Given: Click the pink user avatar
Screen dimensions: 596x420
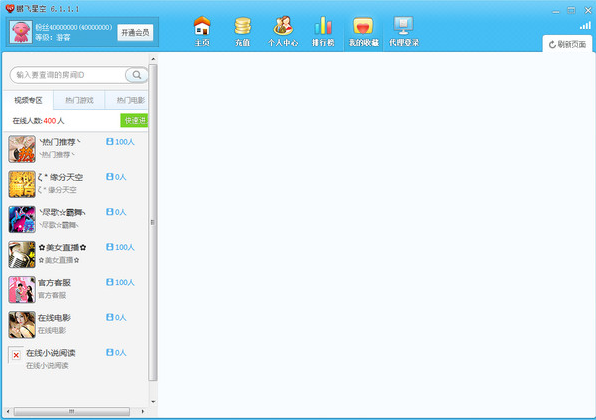Looking at the screenshot, I should coord(21,32).
